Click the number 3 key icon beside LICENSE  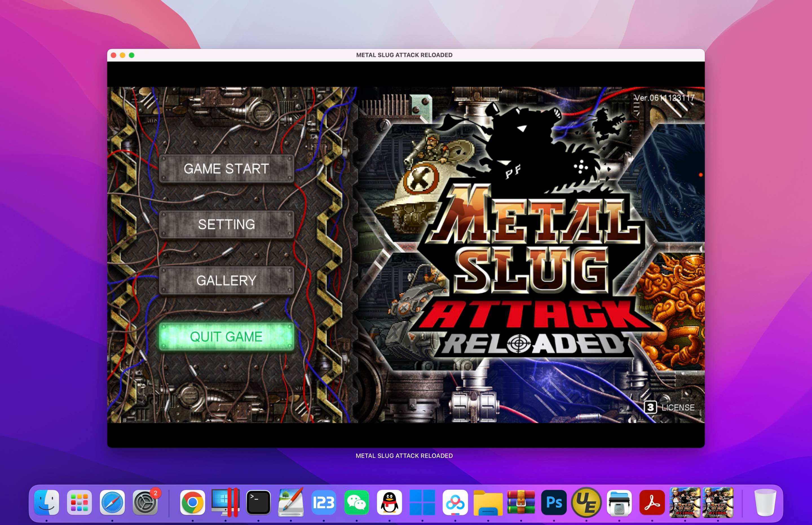click(650, 407)
